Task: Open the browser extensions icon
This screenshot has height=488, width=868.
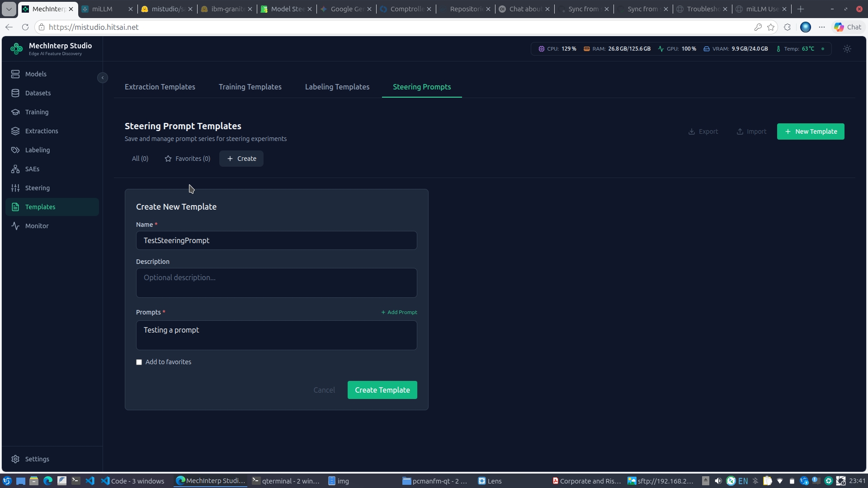Action: (x=787, y=27)
